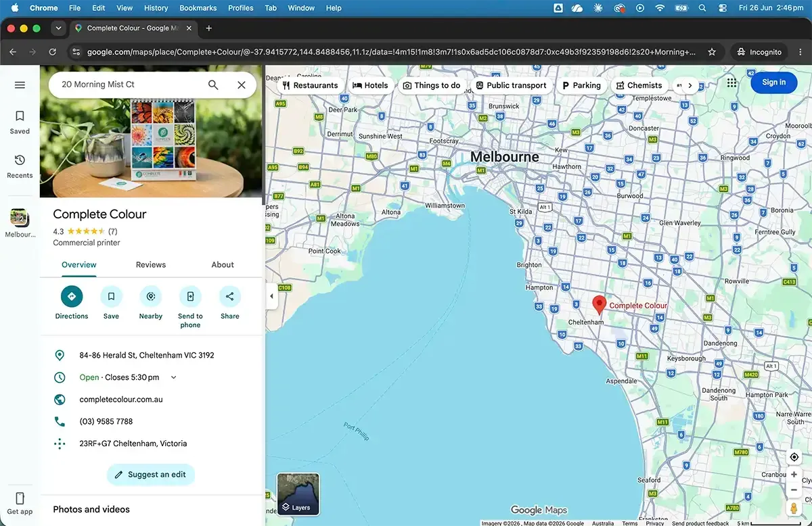Go back with browser back arrow
Viewport: 812px width, 526px height.
tap(13, 52)
